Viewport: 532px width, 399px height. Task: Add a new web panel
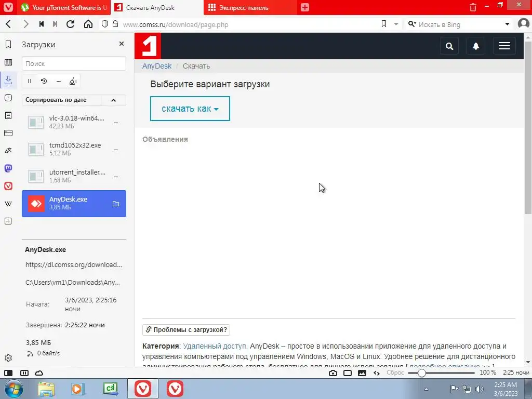point(8,221)
